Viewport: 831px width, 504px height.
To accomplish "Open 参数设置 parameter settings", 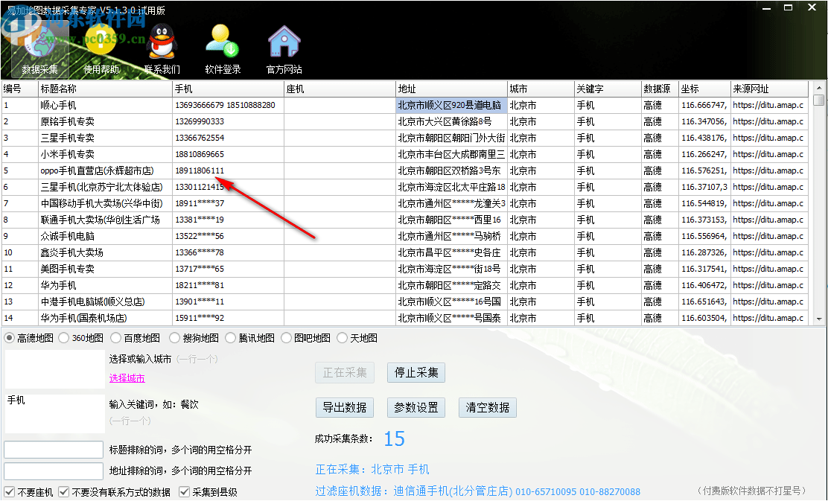I will point(415,407).
